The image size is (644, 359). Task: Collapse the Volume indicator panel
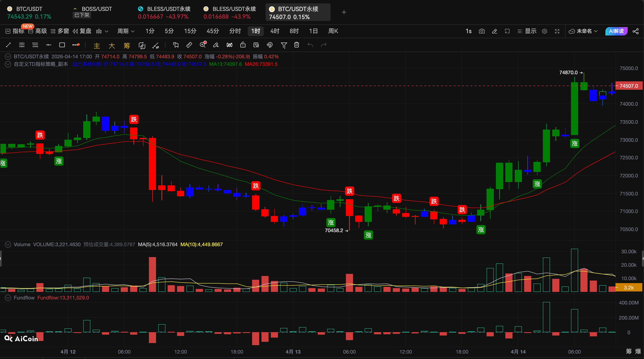tap(8, 244)
